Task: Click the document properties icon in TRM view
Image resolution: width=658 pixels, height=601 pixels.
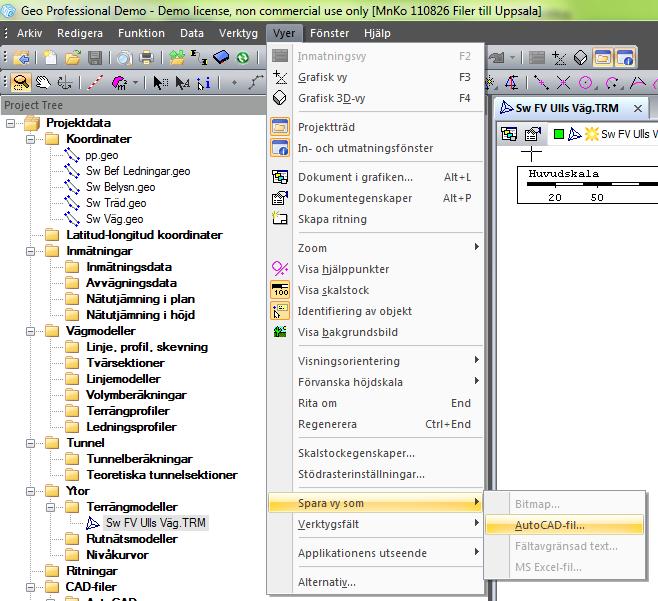Action: tap(532, 134)
